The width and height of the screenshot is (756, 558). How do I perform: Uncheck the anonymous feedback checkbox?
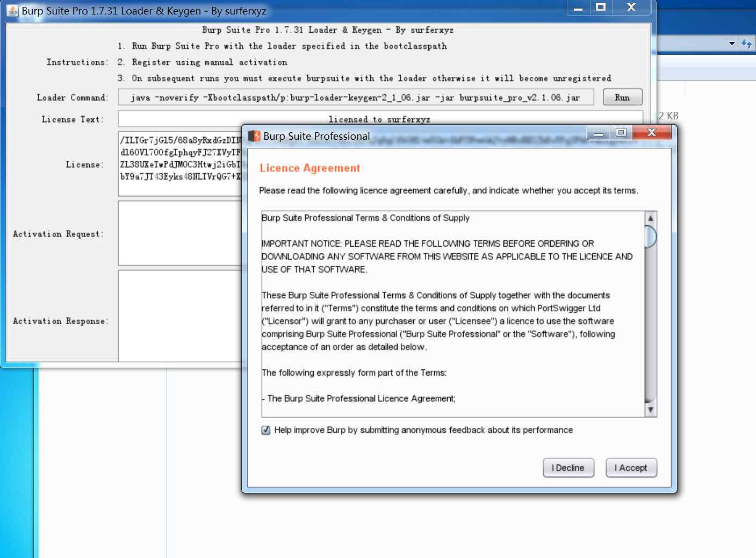pos(266,430)
